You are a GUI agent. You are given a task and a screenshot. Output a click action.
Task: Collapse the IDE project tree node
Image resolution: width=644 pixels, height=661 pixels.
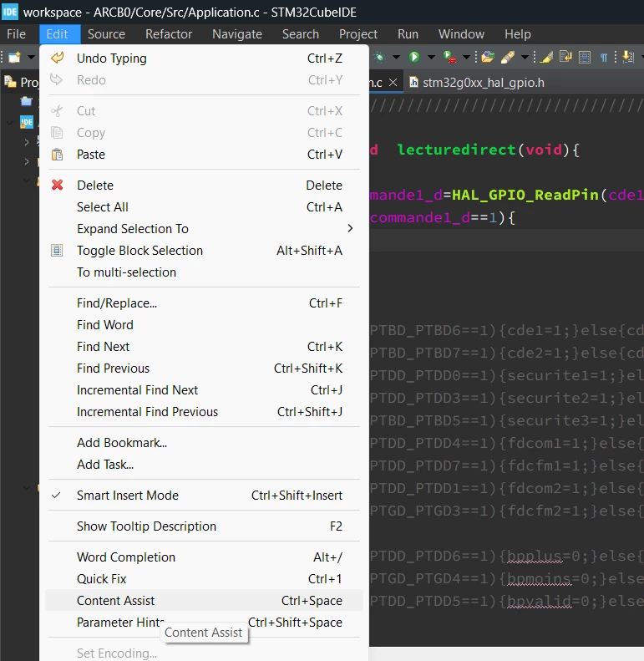click(10, 123)
